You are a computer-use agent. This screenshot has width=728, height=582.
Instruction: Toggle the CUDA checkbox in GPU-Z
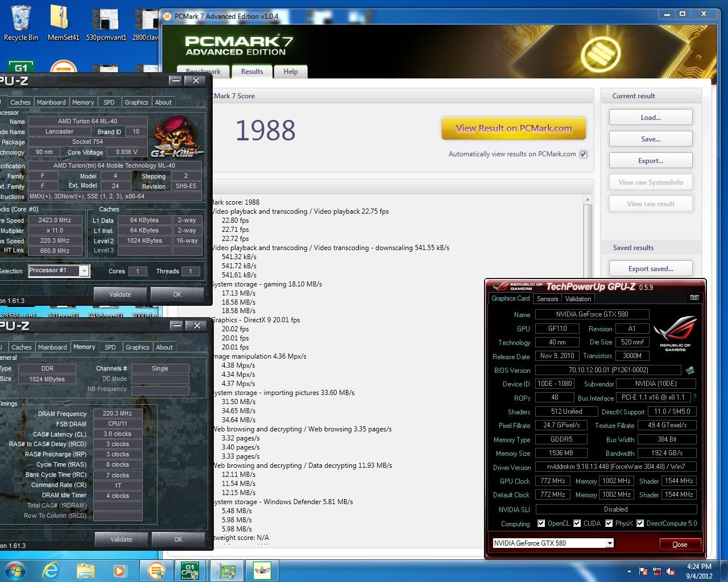(x=577, y=523)
